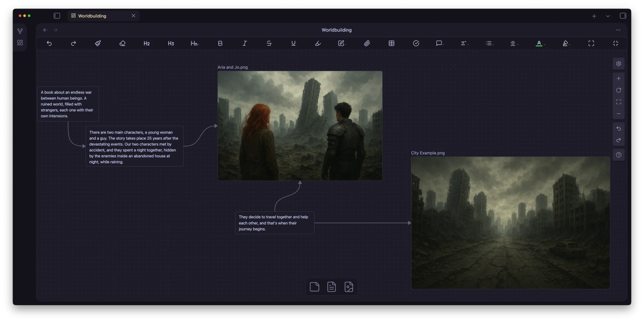Screen dimensions: 644x322
Task: Toggle italic formatting
Action: [x=245, y=43]
